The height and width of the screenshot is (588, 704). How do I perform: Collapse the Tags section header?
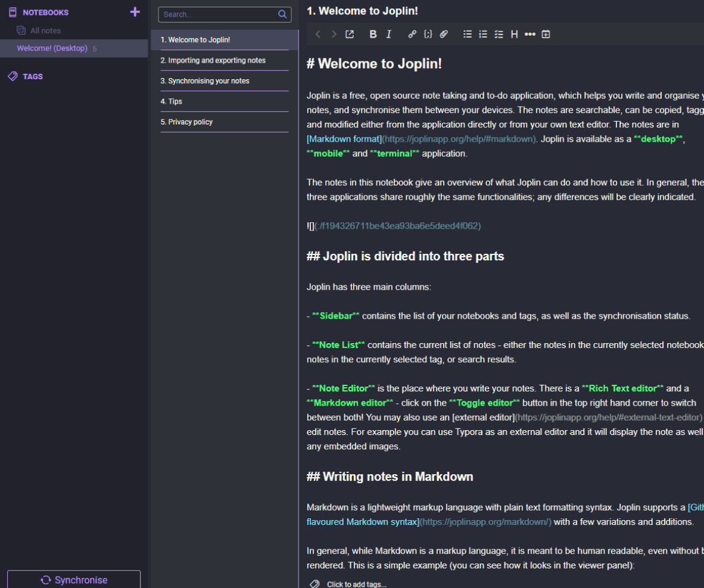[x=32, y=76]
